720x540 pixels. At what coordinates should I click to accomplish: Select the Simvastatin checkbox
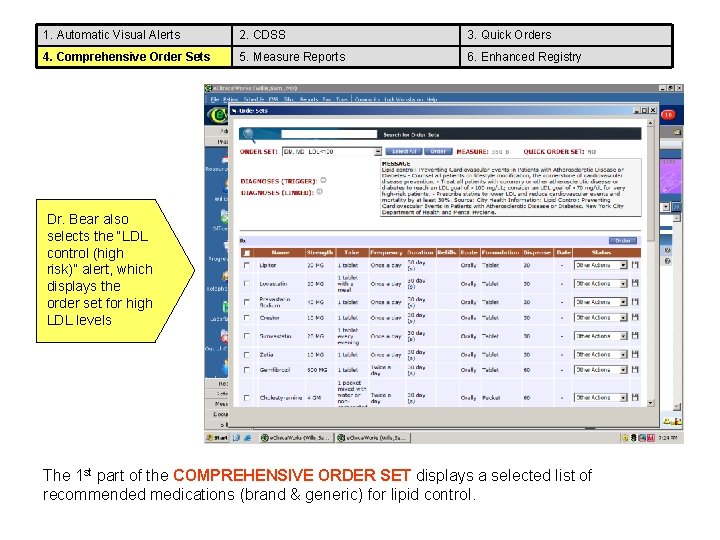(x=247, y=336)
